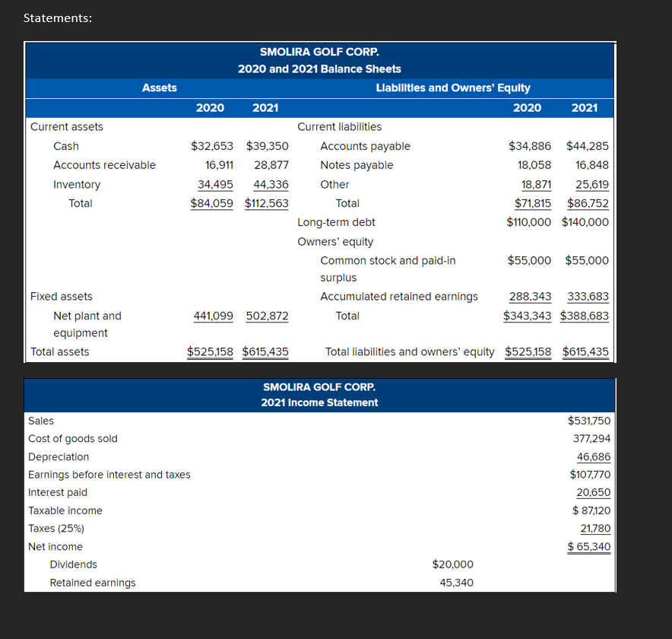Viewport: 672px width, 639px height.
Task: Click the Net income value $65,340
Action: (588, 546)
